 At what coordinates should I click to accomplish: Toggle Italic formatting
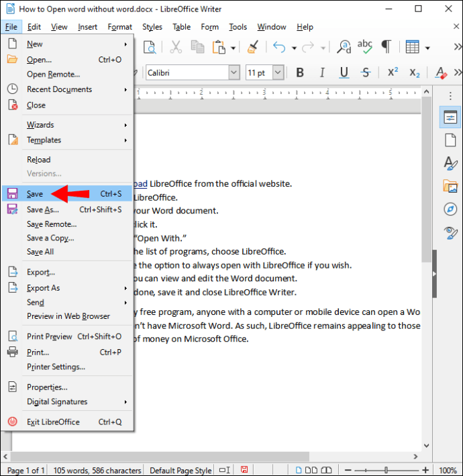tap(322, 73)
